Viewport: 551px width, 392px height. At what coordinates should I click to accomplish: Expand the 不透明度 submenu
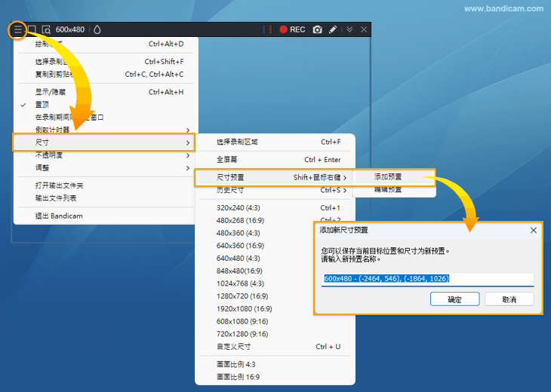(x=106, y=155)
